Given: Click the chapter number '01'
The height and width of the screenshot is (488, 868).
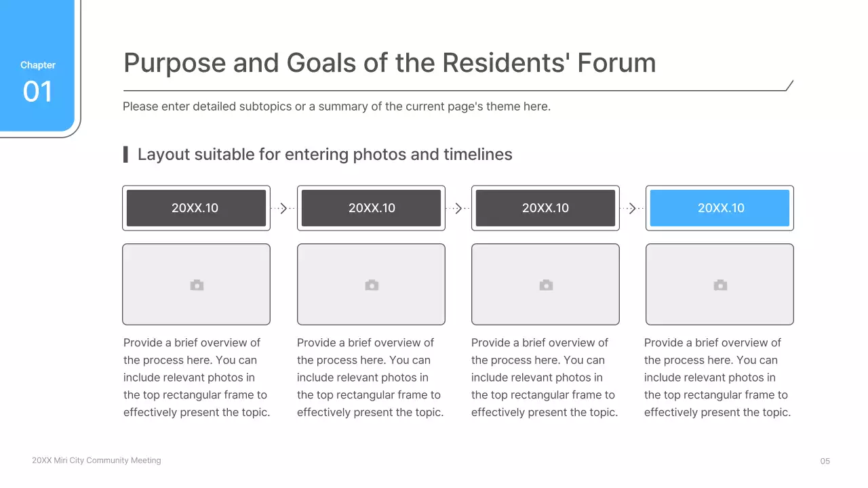Looking at the screenshot, I should pyautogui.click(x=37, y=91).
